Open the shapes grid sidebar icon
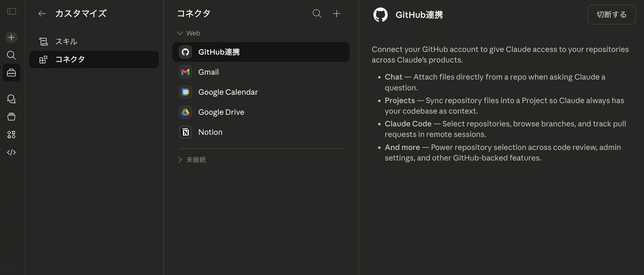The height and width of the screenshot is (275, 644). [11, 135]
